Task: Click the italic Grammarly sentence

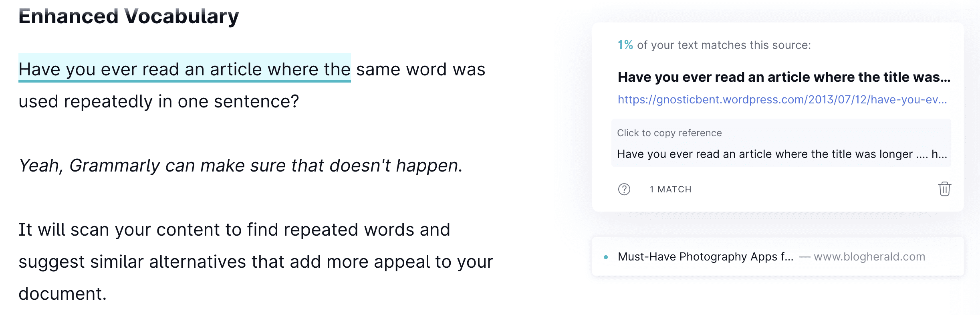Action: pos(240,166)
